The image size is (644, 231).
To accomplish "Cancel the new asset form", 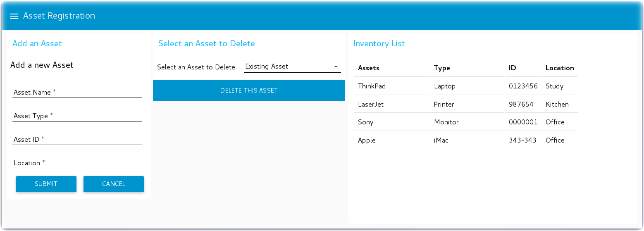I will click(x=113, y=184).
